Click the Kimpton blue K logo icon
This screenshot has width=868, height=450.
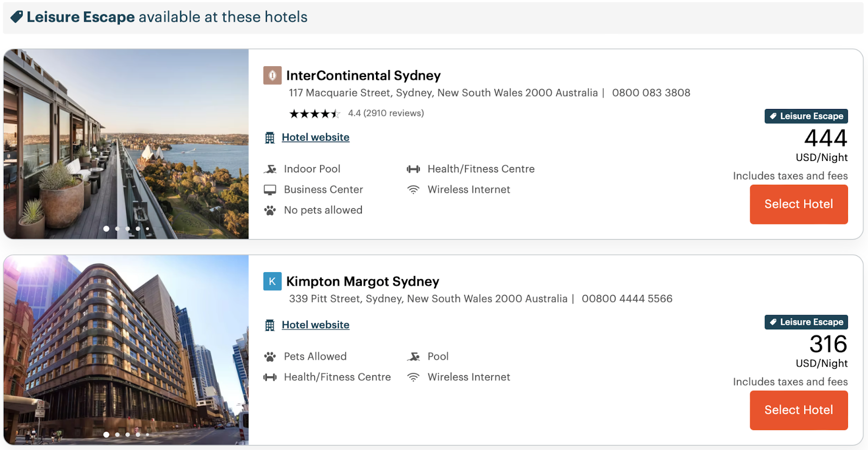click(272, 281)
